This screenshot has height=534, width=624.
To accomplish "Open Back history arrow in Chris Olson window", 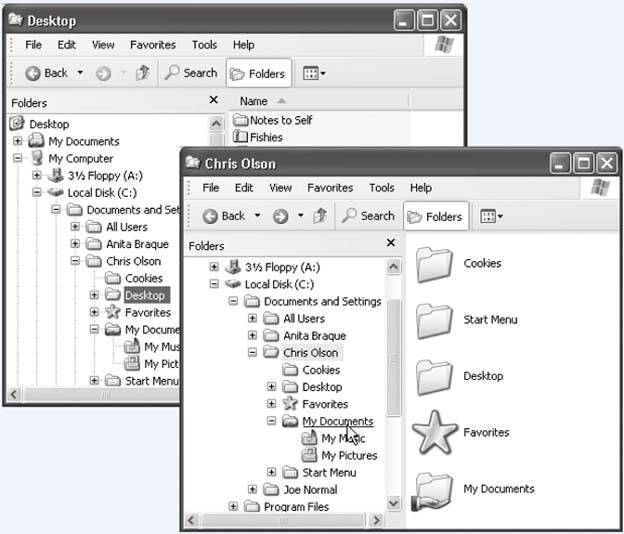I will tap(257, 216).
